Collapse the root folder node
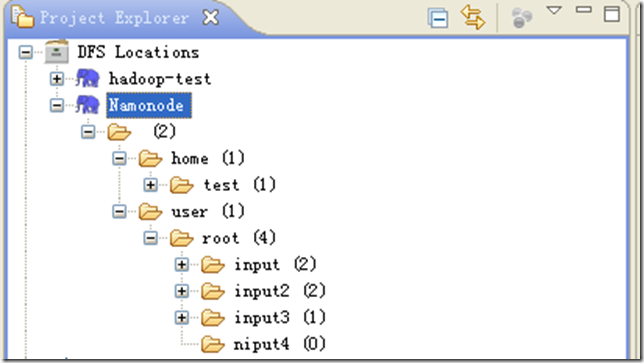The height and width of the screenshot is (363, 644). (150, 238)
